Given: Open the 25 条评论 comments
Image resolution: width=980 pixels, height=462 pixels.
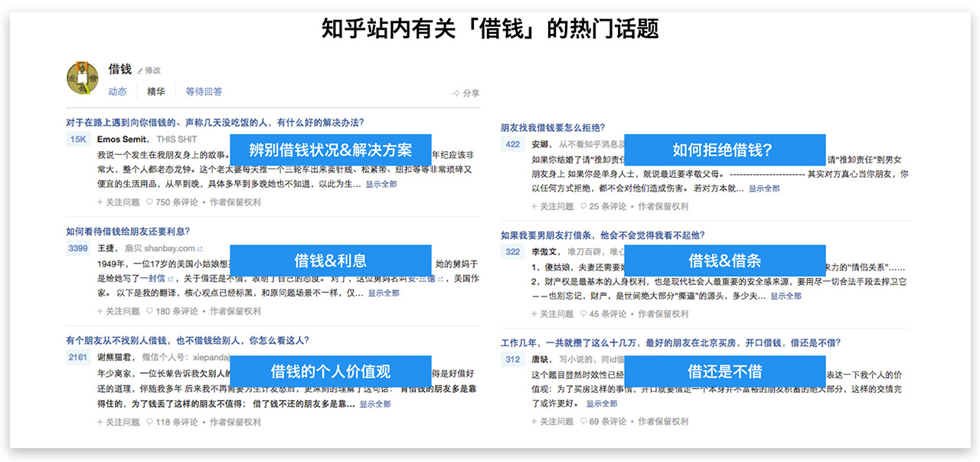Looking at the screenshot, I should pyautogui.click(x=603, y=206).
